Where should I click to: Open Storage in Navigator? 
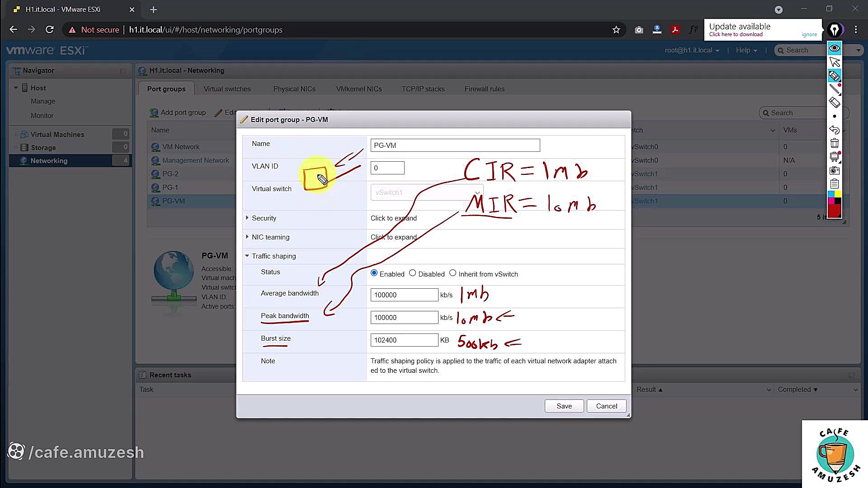(x=43, y=148)
